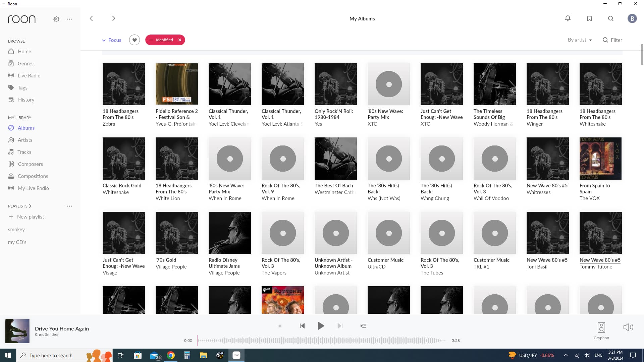Open the Fidelio Reference 2 album cover
Image resolution: width=644 pixels, height=362 pixels.
pyautogui.click(x=177, y=84)
